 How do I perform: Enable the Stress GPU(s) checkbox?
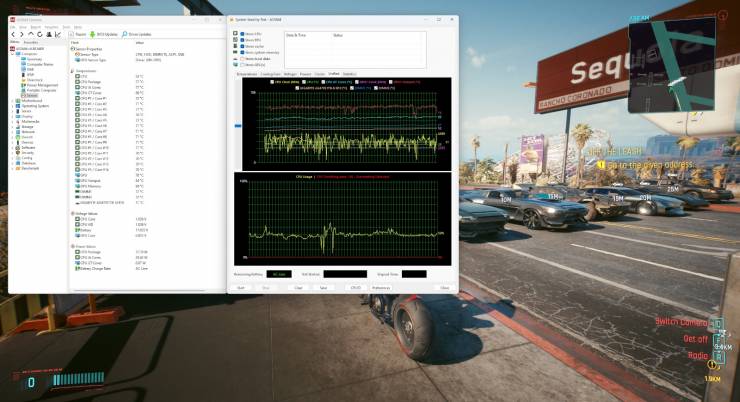pyautogui.click(x=242, y=65)
